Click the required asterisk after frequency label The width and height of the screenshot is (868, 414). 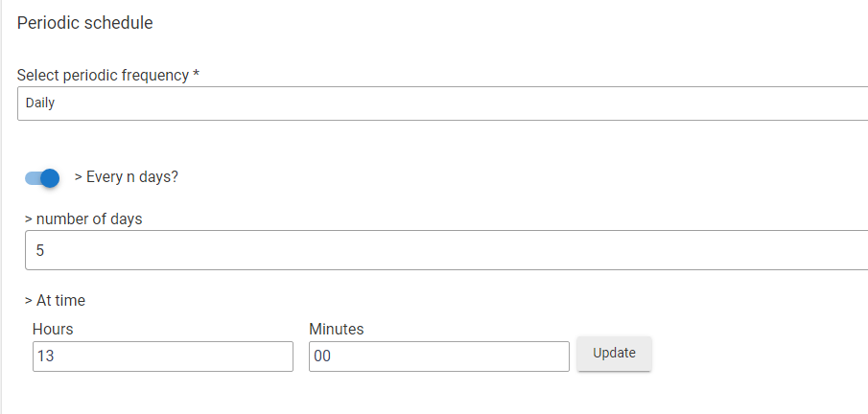coord(196,75)
